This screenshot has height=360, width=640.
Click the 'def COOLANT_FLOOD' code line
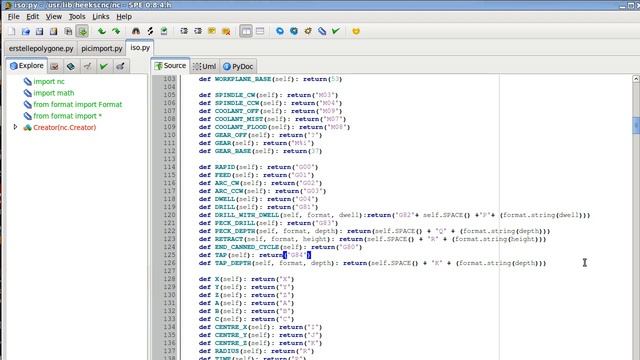coord(274,127)
